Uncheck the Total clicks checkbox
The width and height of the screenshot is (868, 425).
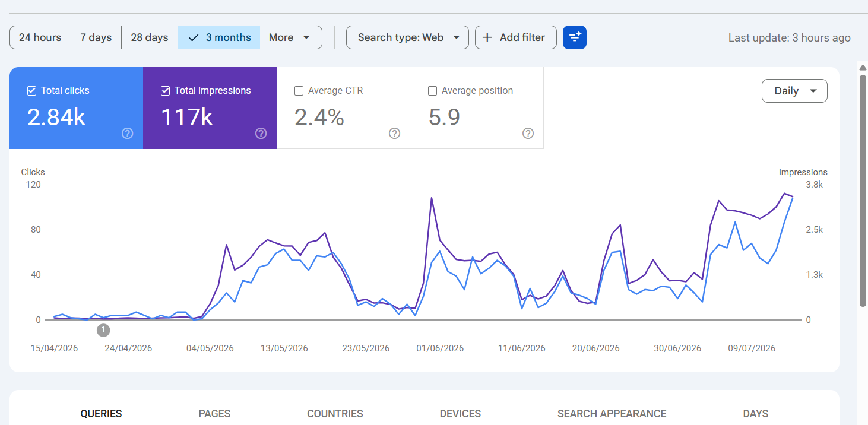click(32, 91)
